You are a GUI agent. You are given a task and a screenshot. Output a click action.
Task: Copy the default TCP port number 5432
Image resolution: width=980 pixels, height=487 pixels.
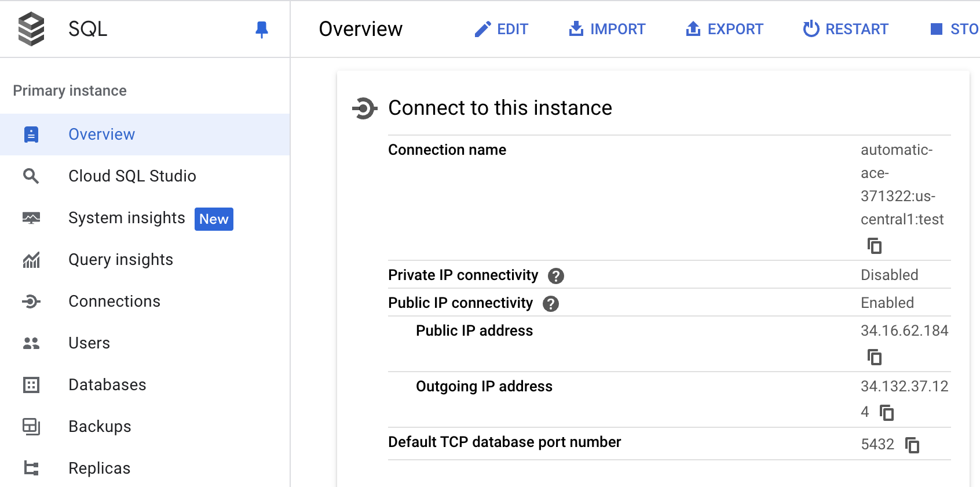(x=912, y=445)
